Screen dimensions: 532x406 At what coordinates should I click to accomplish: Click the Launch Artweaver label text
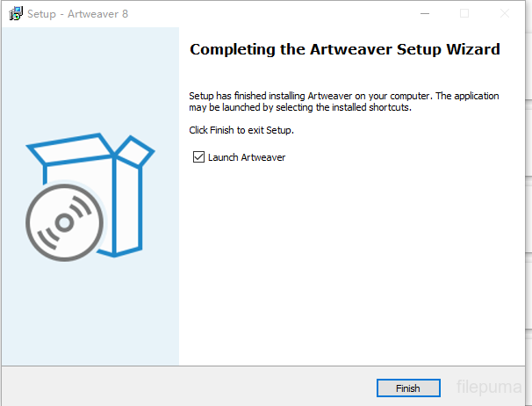(x=246, y=157)
